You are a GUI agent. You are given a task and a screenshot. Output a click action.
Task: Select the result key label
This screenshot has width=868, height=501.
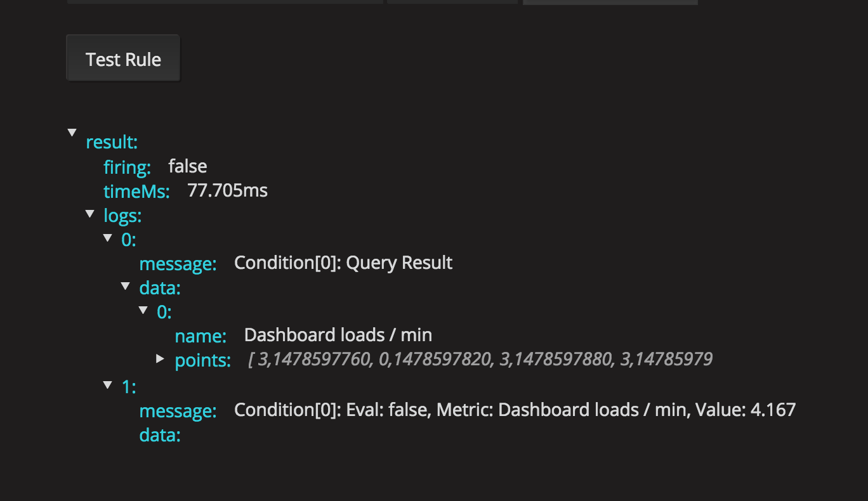point(112,142)
